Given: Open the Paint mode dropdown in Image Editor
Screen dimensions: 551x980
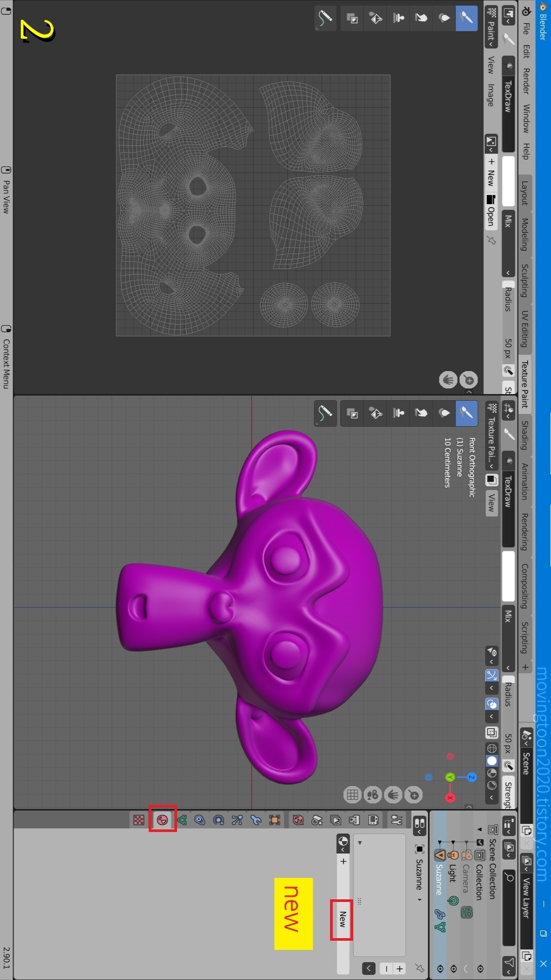Looking at the screenshot, I should [x=491, y=28].
